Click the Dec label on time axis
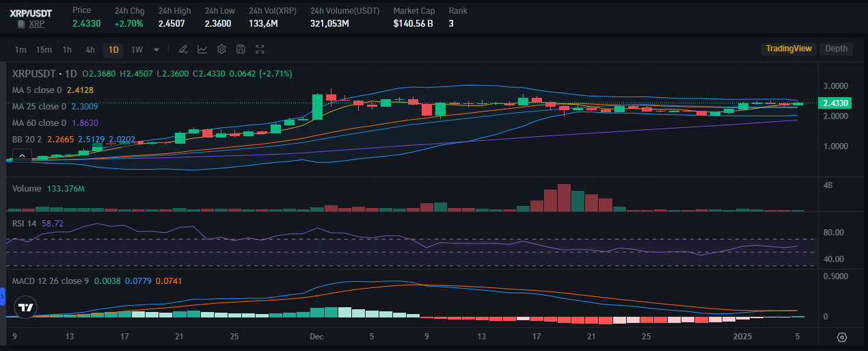This screenshot has width=868, height=351. click(x=316, y=337)
